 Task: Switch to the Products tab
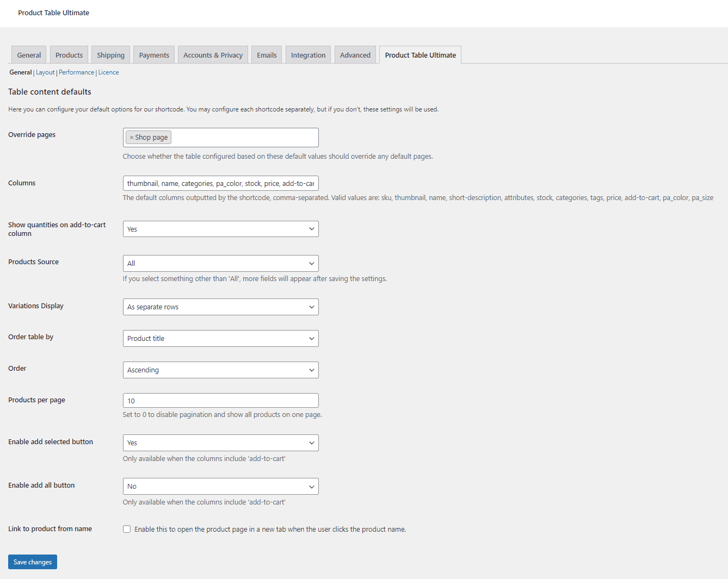point(69,55)
